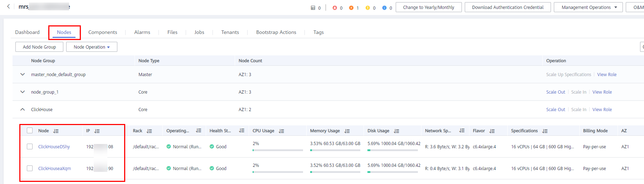Open the ClickHouseDShy node link
This screenshot has width=644, height=184.
coord(54,146)
